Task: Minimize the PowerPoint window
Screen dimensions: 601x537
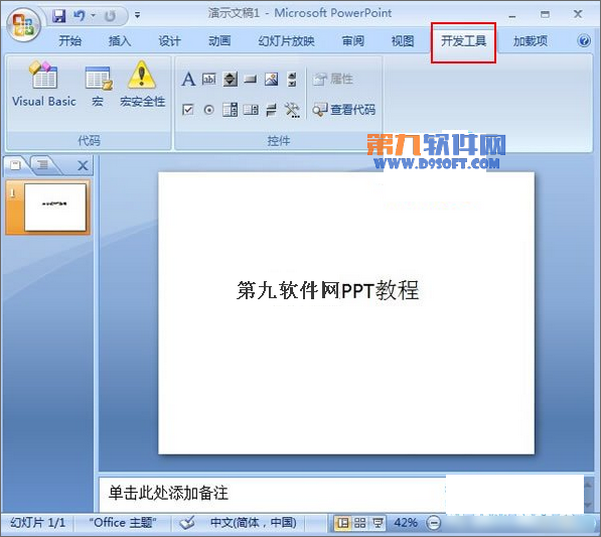Action: click(512, 15)
